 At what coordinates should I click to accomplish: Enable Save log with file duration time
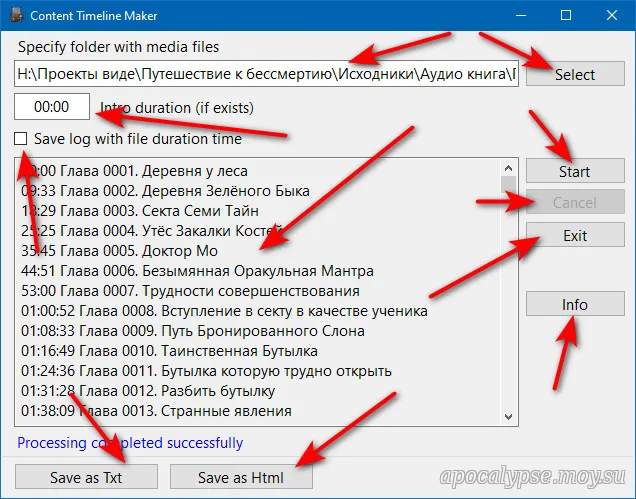coord(21,139)
